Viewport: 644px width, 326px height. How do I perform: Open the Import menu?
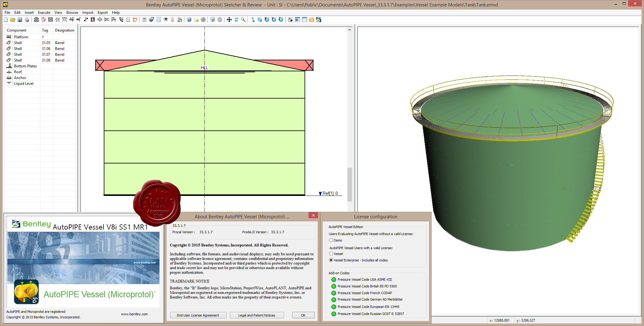coord(88,13)
